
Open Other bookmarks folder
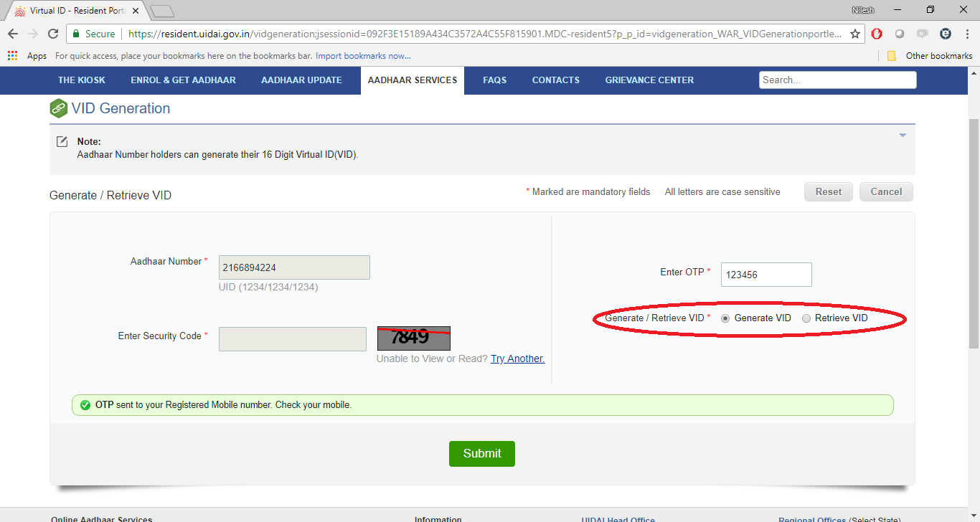[929, 55]
